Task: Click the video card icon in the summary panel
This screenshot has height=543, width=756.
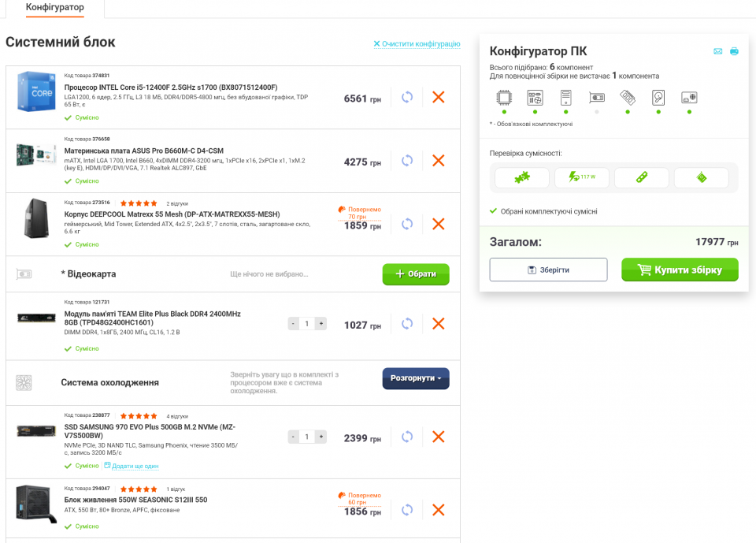Action: click(x=596, y=98)
